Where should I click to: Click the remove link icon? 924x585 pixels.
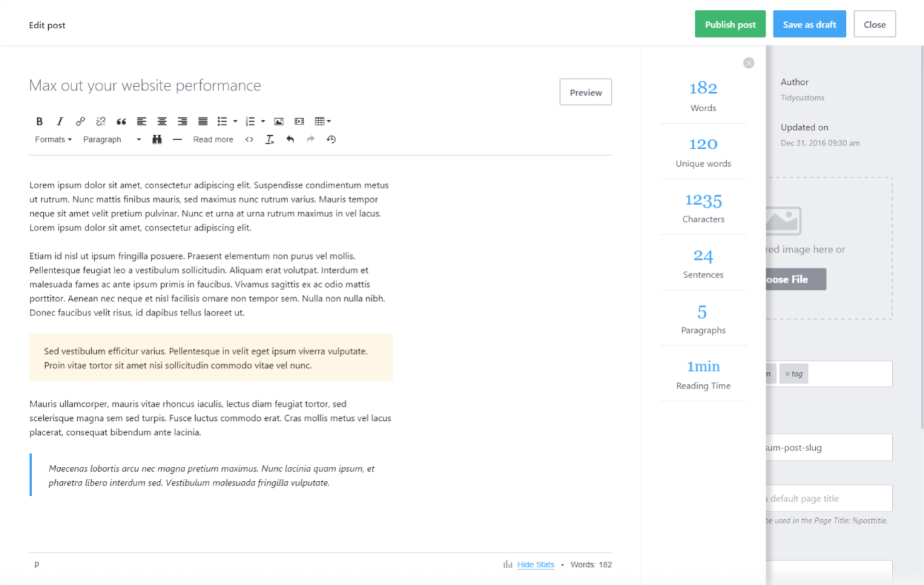click(100, 122)
